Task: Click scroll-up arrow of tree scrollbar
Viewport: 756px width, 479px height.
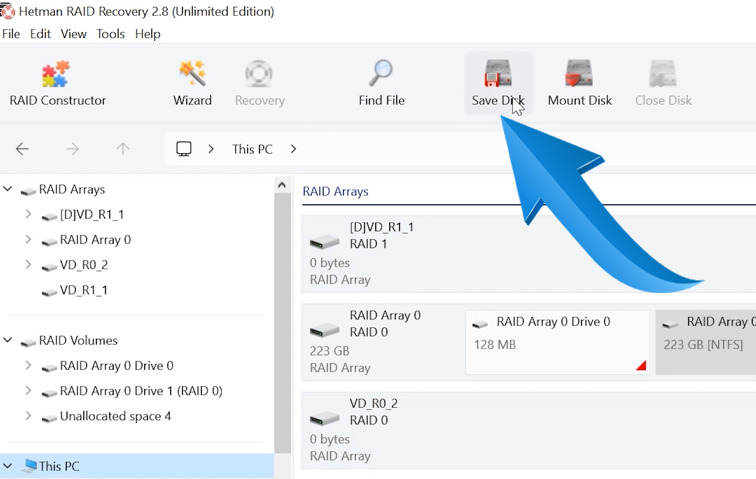Action: tap(282, 185)
